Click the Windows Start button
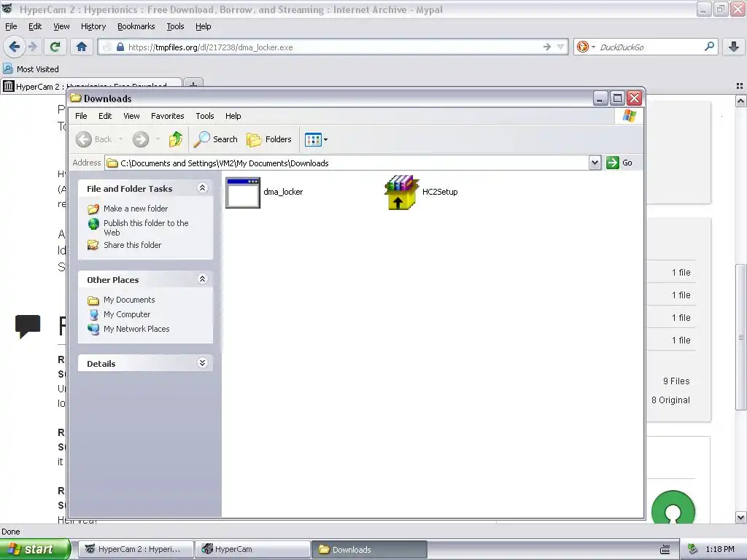The height and width of the screenshot is (560, 747). pyautogui.click(x=35, y=549)
